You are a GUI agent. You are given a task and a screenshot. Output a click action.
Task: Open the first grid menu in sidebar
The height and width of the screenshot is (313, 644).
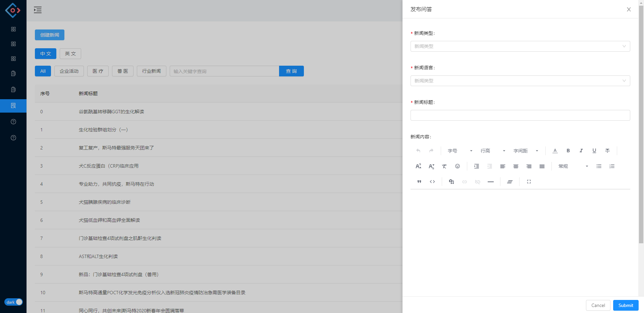(13, 29)
